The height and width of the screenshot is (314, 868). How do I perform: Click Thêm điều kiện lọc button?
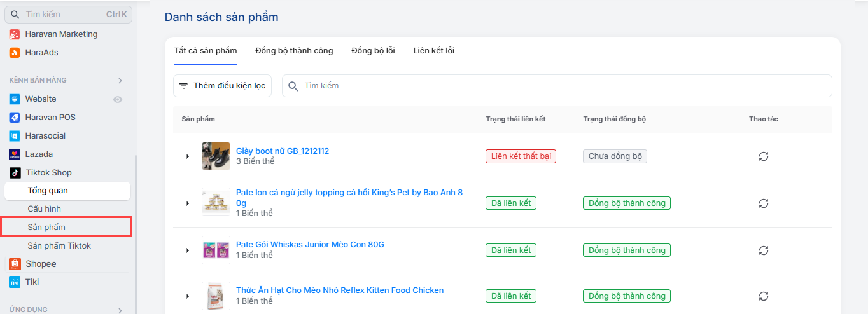point(222,86)
